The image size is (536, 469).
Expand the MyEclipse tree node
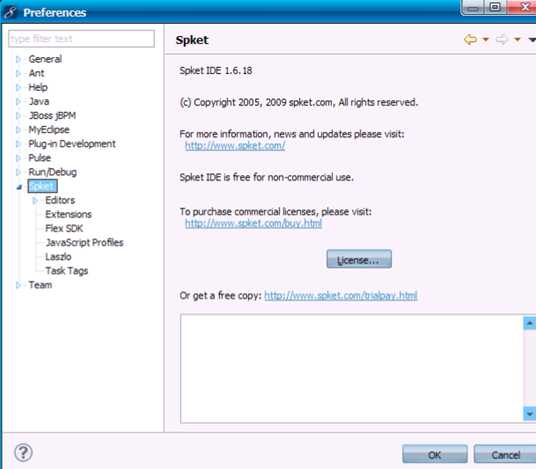(x=19, y=130)
